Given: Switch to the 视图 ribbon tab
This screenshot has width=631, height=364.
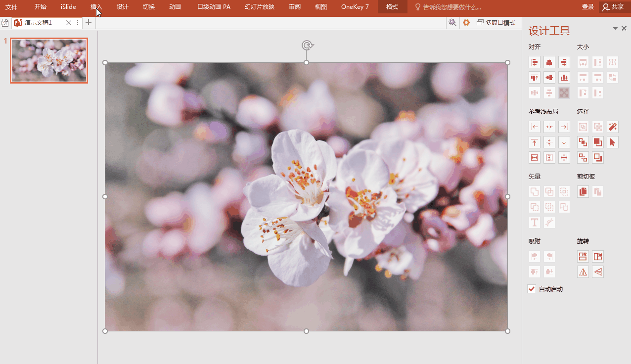Looking at the screenshot, I should (321, 7).
